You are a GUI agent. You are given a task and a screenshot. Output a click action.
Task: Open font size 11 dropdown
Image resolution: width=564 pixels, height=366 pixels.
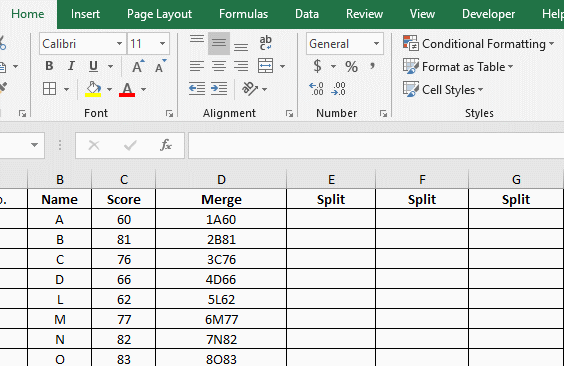click(x=163, y=44)
